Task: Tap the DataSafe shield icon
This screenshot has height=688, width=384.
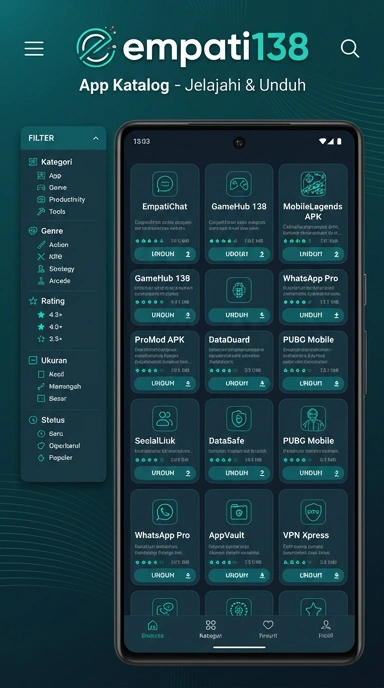Action: (x=239, y=419)
